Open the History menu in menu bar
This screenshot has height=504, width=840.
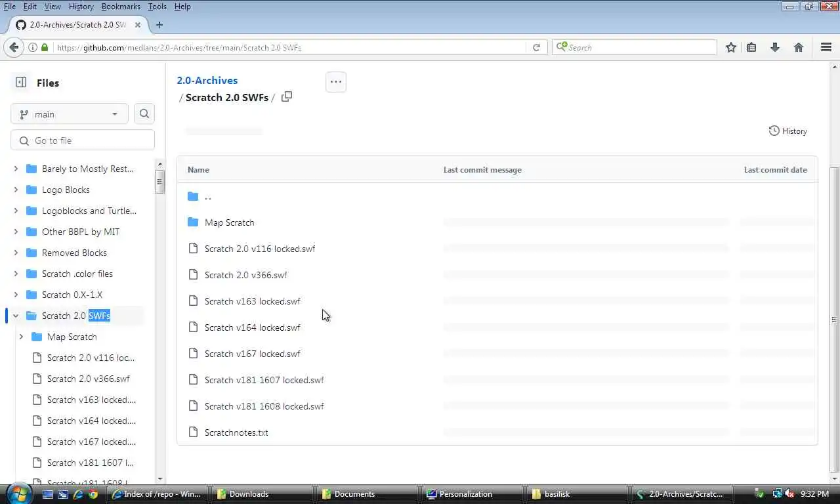coord(81,7)
